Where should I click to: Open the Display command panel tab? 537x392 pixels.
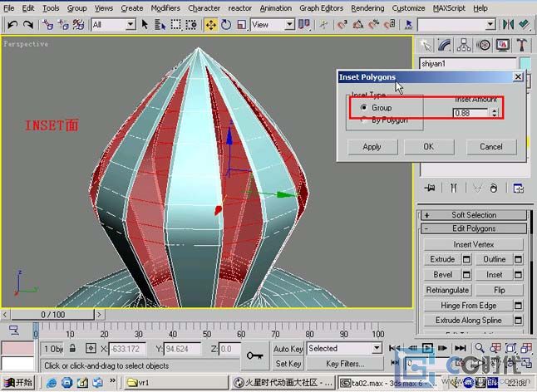click(x=502, y=45)
